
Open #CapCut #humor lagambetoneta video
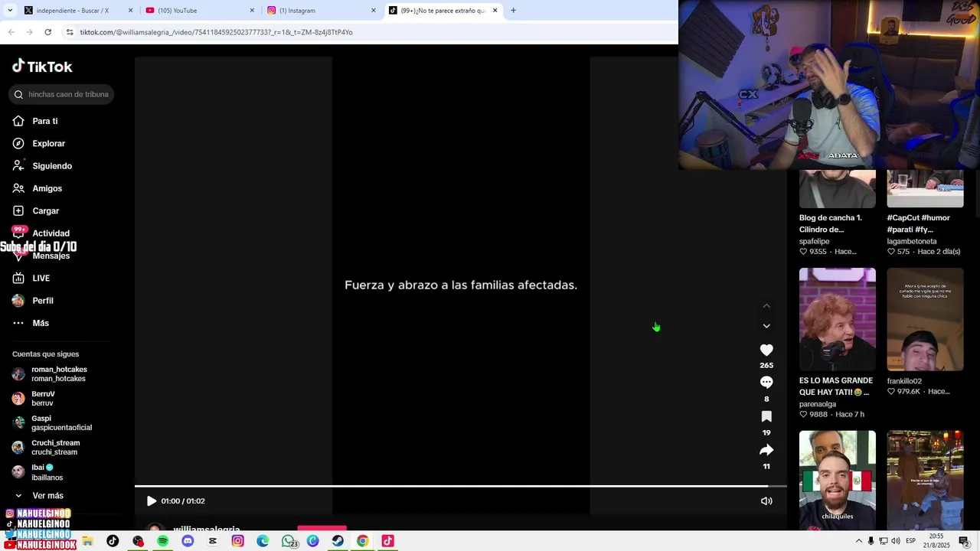click(925, 188)
